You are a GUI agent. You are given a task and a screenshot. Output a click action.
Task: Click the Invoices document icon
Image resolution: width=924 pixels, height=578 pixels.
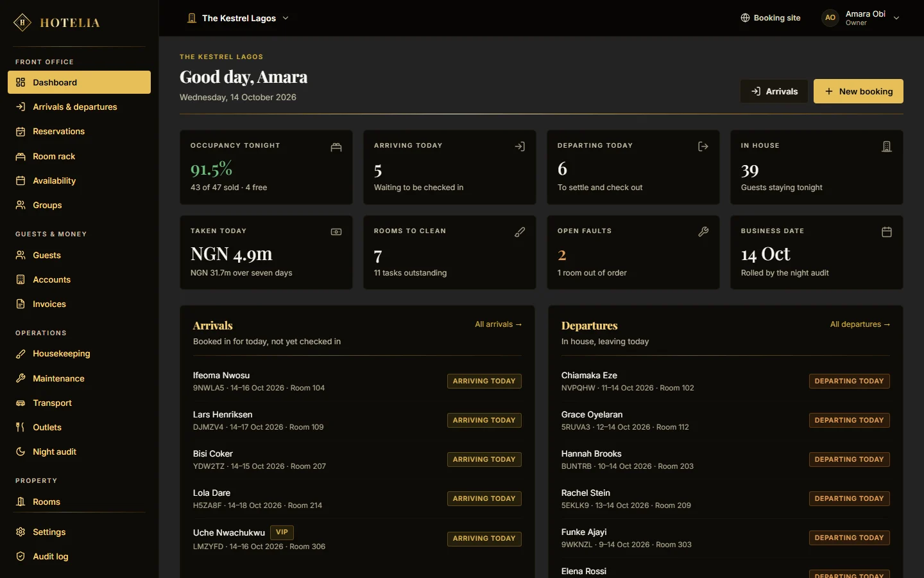click(21, 304)
